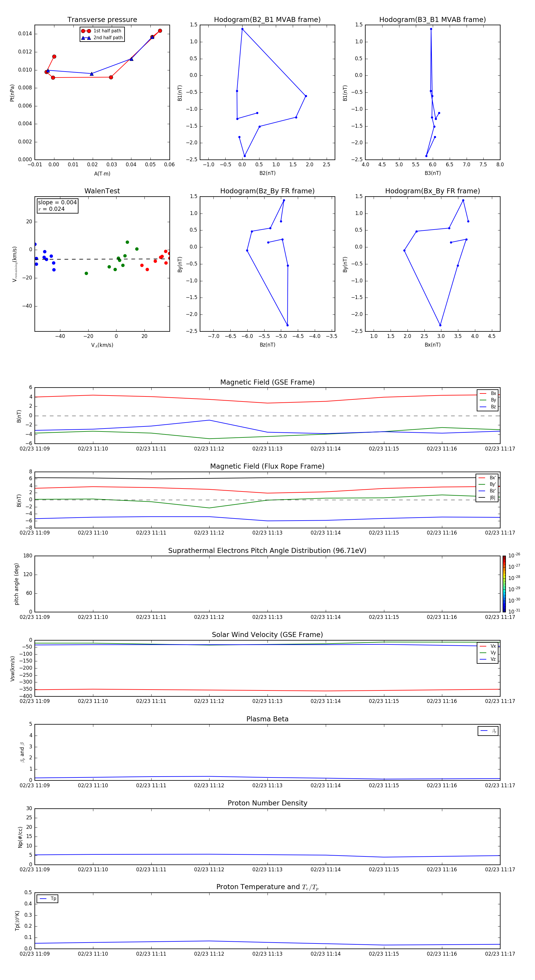
Task: Click the 'A(T·m)' x-axis label
Action: click(102, 173)
